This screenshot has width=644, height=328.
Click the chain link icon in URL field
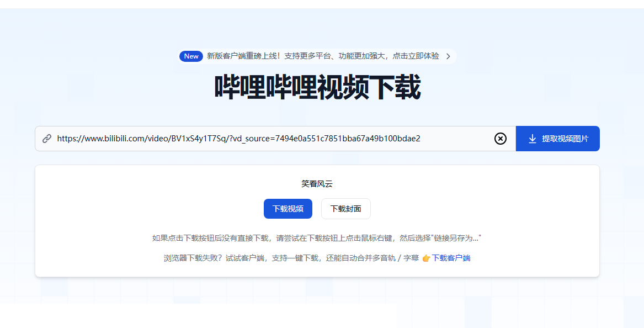pyautogui.click(x=47, y=139)
